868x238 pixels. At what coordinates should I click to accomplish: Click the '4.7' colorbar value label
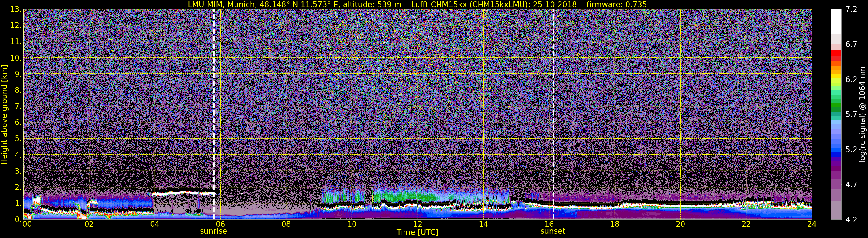(x=851, y=185)
